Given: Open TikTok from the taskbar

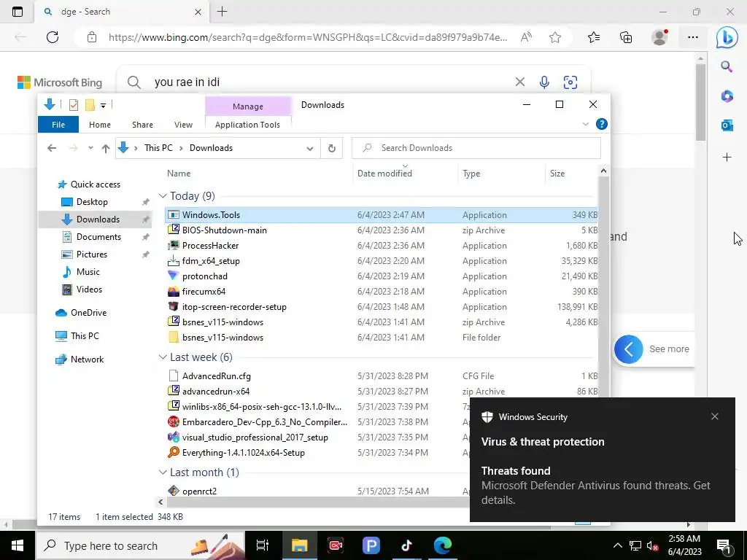Looking at the screenshot, I should coord(406,545).
